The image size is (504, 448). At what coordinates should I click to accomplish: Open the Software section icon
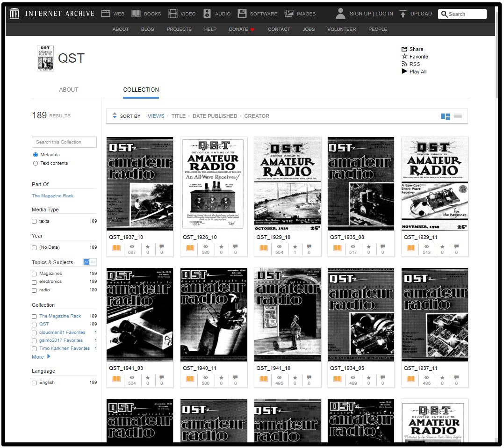click(242, 14)
